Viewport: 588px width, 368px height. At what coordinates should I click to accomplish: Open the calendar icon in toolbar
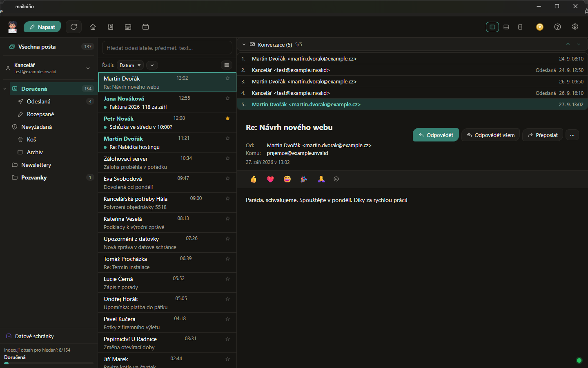click(128, 27)
